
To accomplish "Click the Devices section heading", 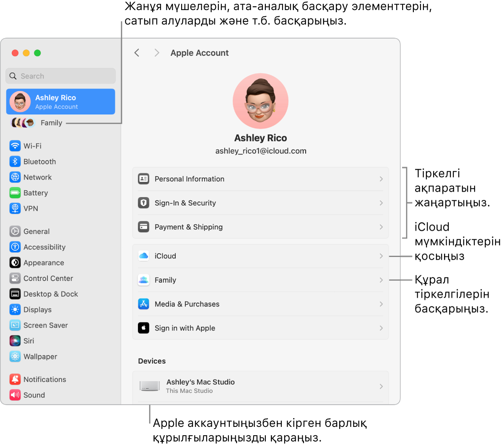I will pos(152,361).
